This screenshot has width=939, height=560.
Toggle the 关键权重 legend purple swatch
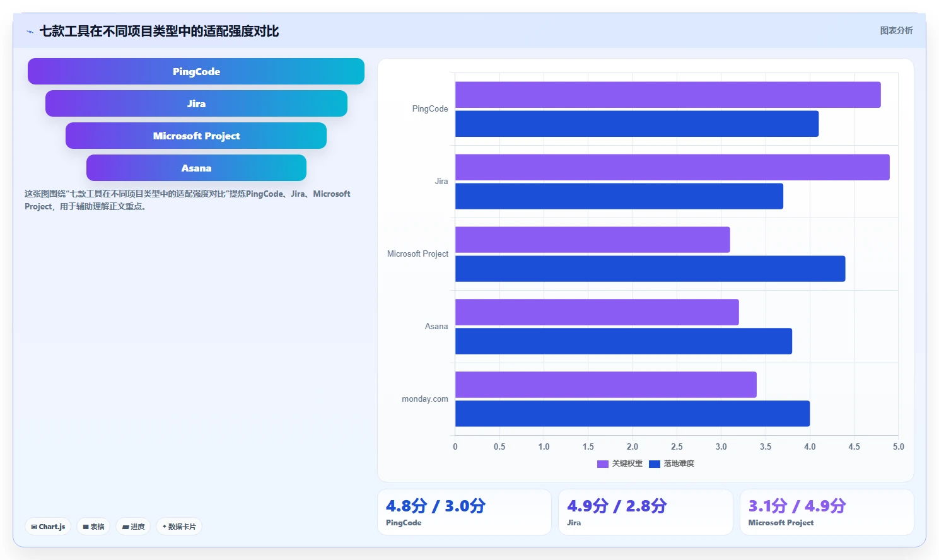tap(603, 464)
